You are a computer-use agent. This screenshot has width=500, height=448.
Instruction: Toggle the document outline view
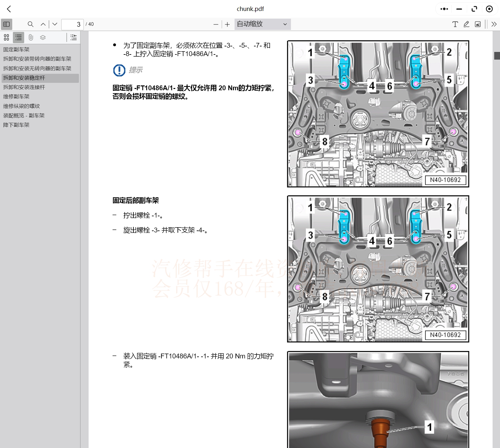coord(18,37)
